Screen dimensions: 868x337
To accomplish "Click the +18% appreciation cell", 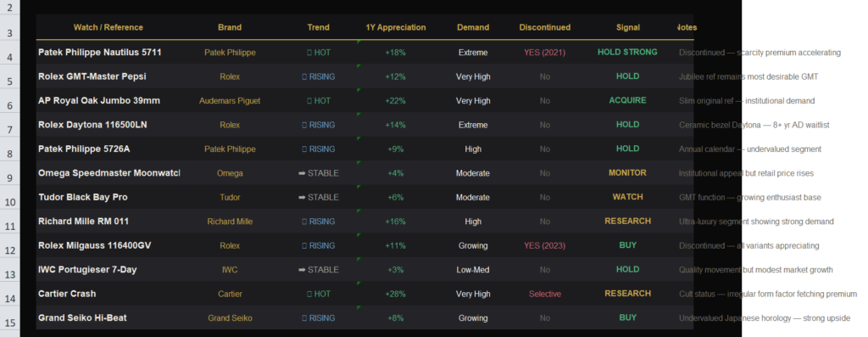I will click(x=396, y=52).
